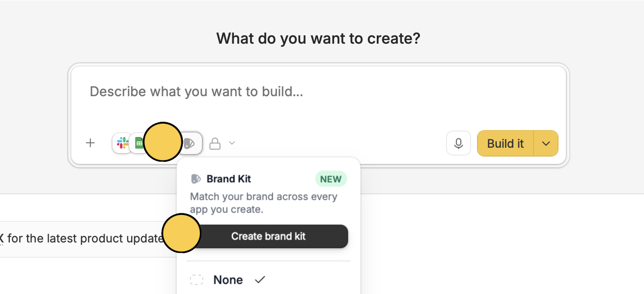Image resolution: width=644 pixels, height=294 pixels.
Task: Click the 'Match your brand' description text
Action: (263, 203)
